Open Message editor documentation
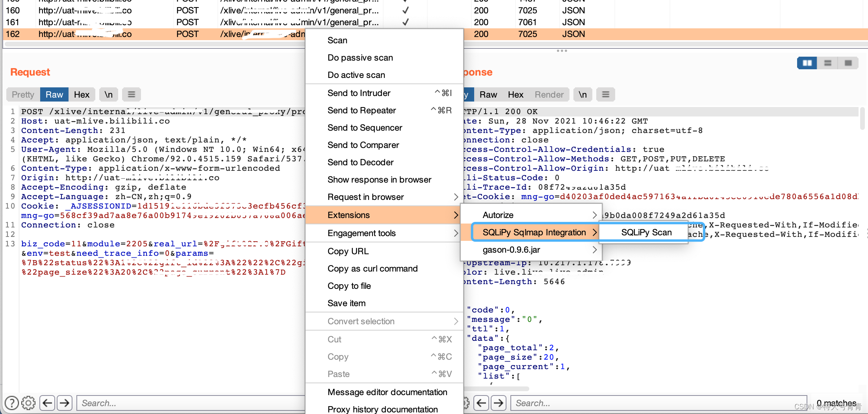The image size is (868, 414). point(384,392)
